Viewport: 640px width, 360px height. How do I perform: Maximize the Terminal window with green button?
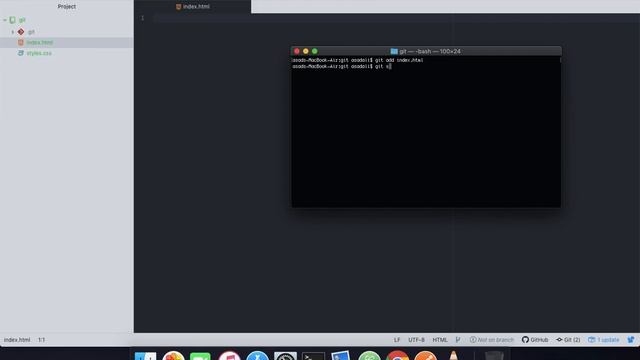[315, 51]
